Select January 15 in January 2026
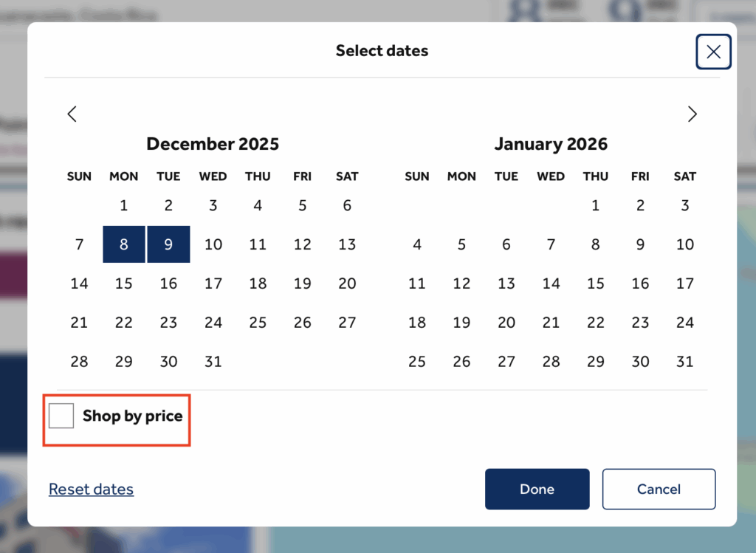The image size is (756, 553). pos(595,283)
